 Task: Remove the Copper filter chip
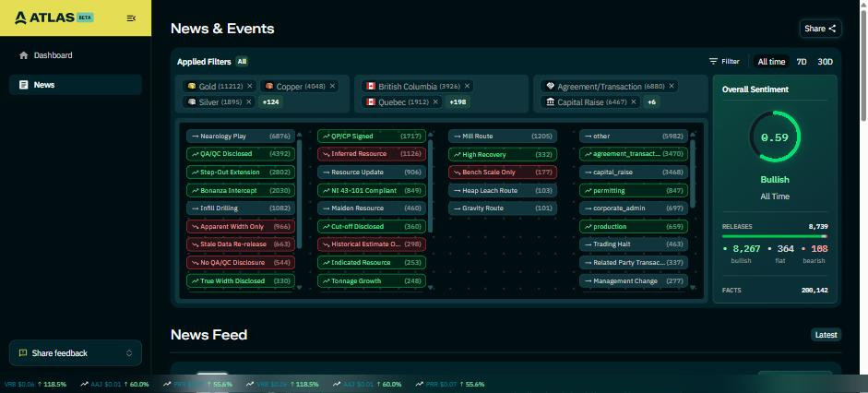pos(332,86)
